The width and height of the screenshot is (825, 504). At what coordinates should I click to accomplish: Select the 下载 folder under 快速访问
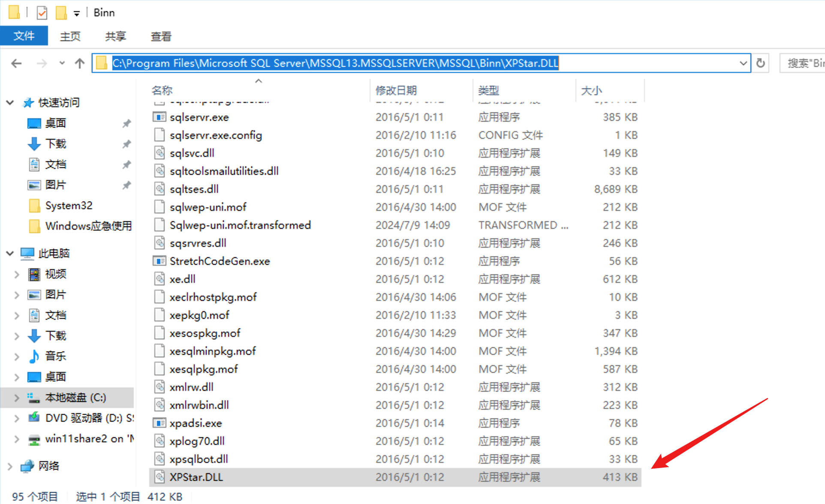(56, 144)
